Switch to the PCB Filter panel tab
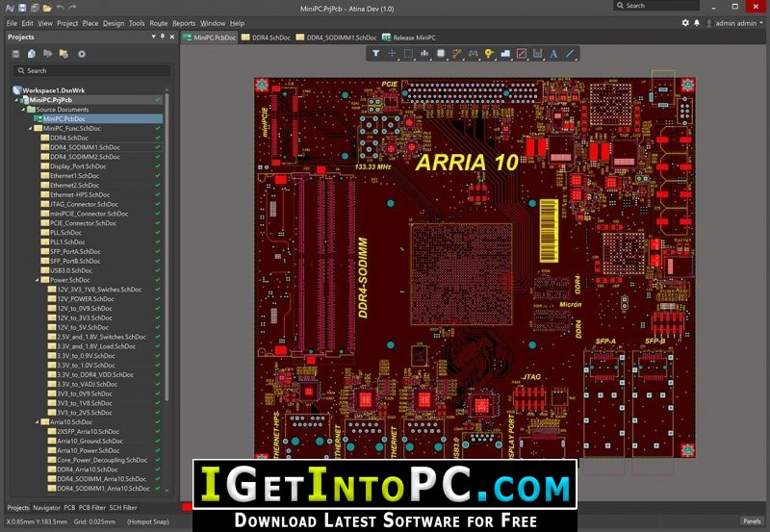 (91, 507)
